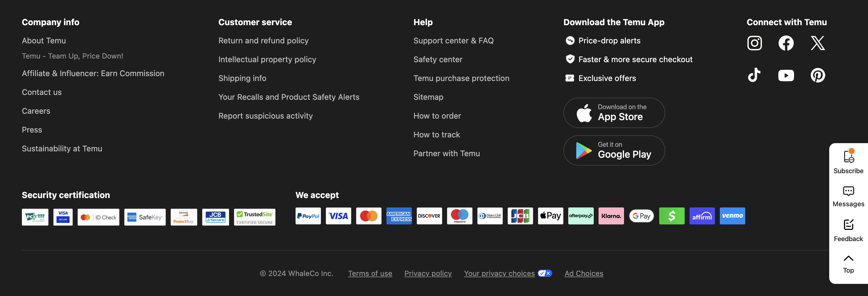
Task: Click Your privacy choices toggle icon
Action: [545, 274]
